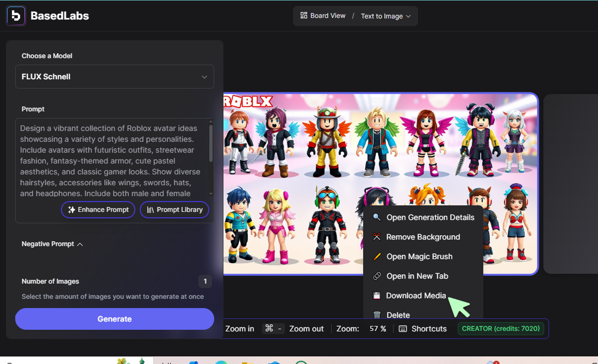This screenshot has width=598, height=364.
Task: Click the CREATOR credits badge
Action: 501,329
